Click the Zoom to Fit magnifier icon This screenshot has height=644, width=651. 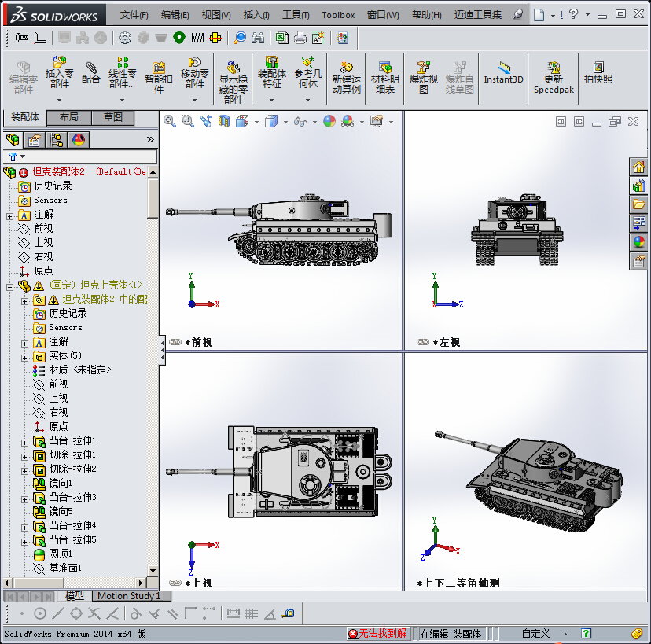[x=169, y=121]
